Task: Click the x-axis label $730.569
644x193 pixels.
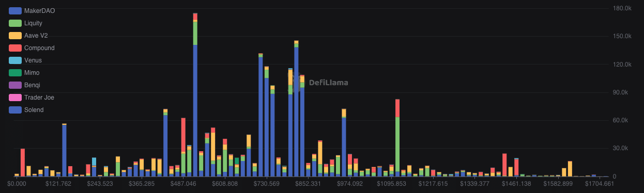Action: (x=267, y=183)
